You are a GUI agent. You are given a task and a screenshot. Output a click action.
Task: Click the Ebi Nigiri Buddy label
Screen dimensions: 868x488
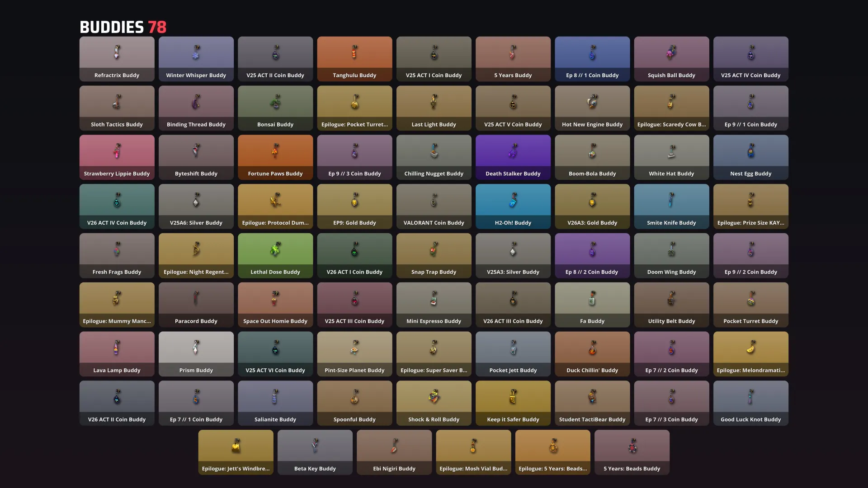(x=394, y=469)
